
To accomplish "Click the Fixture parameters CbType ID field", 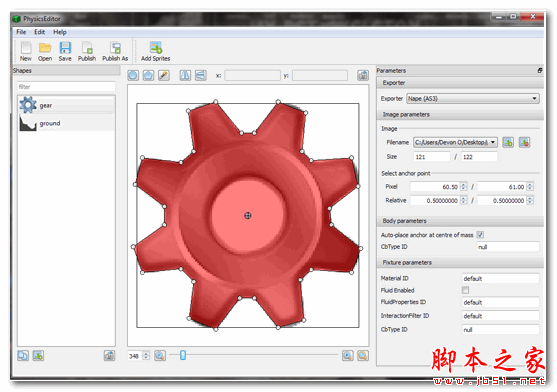I will pyautogui.click(x=500, y=330).
